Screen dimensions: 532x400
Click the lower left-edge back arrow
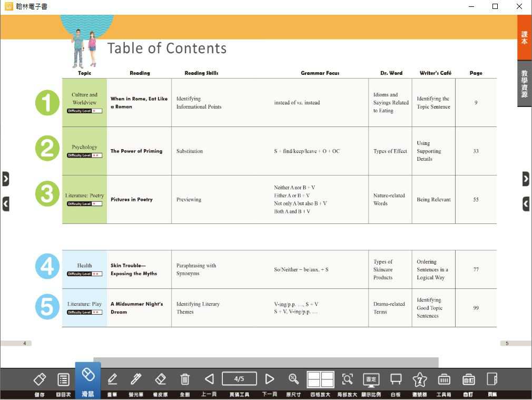point(5,204)
